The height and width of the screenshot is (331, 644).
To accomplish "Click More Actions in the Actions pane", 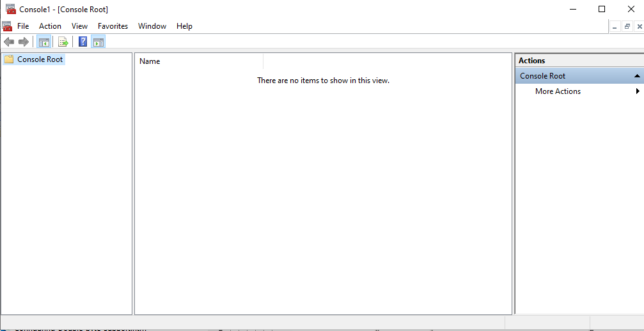I will [x=558, y=91].
